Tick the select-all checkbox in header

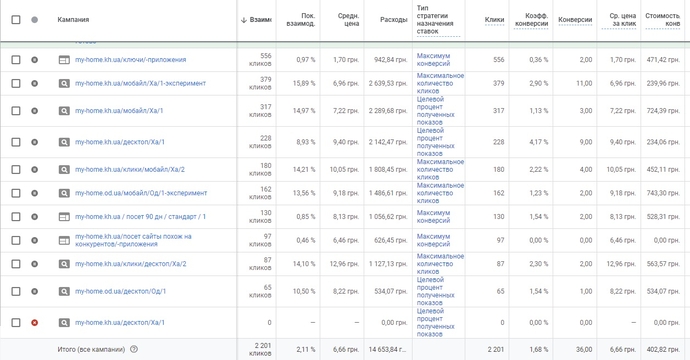(x=16, y=20)
